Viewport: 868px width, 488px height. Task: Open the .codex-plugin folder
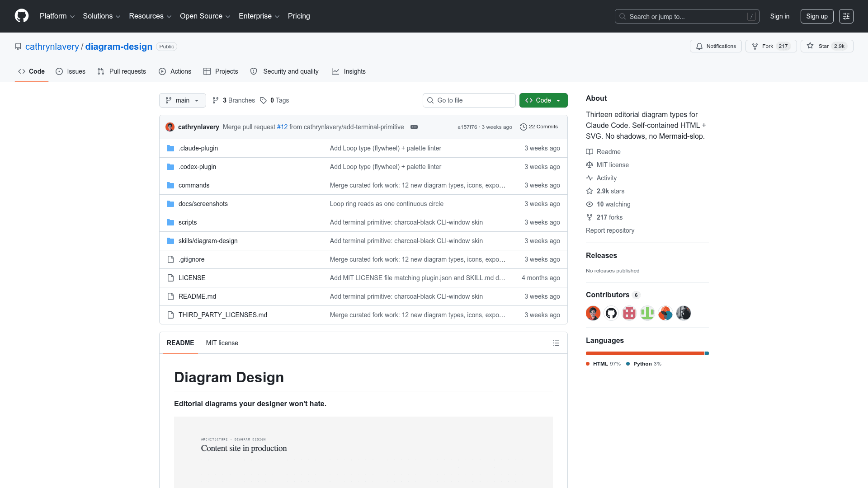[197, 167]
